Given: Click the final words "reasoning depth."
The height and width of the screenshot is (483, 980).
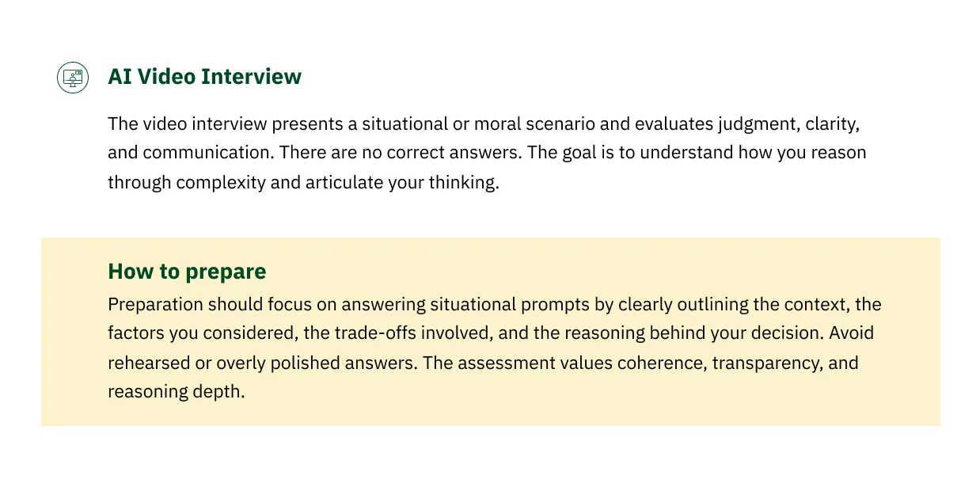Looking at the screenshot, I should (176, 392).
